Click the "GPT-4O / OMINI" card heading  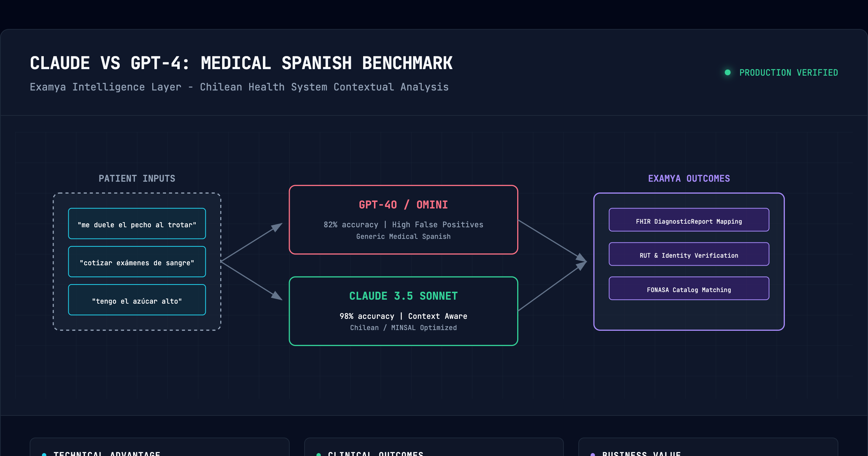pyautogui.click(x=403, y=205)
